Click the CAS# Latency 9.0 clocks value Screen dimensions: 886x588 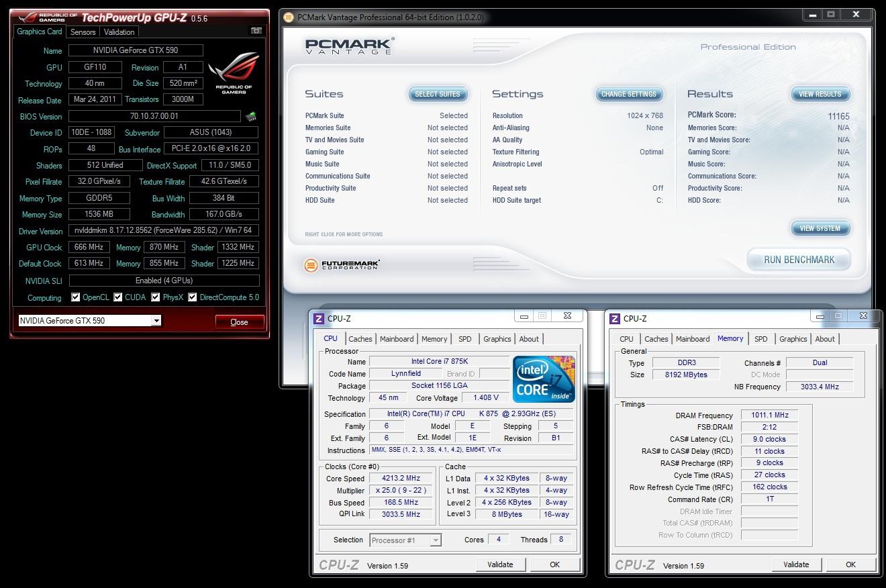pyautogui.click(x=770, y=440)
